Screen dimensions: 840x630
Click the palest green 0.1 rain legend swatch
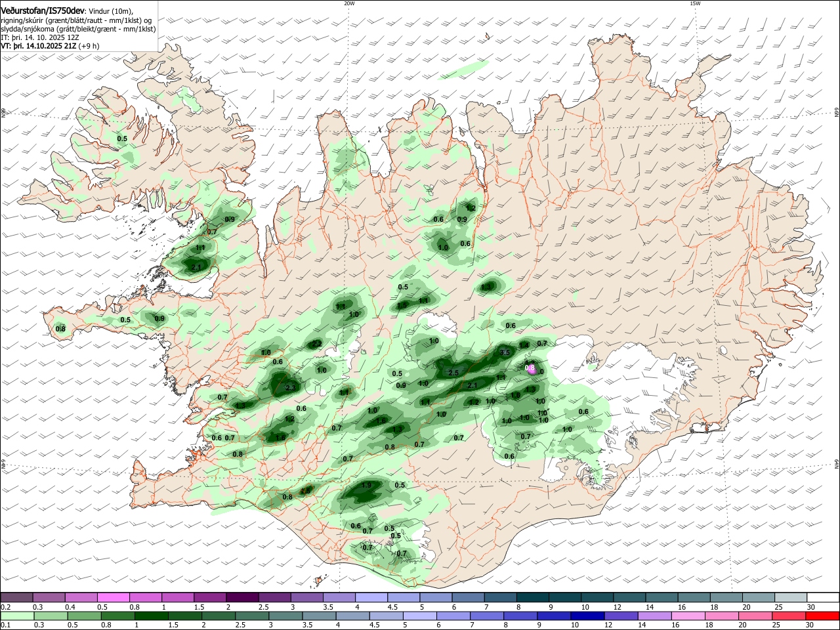pyautogui.click(x=18, y=616)
